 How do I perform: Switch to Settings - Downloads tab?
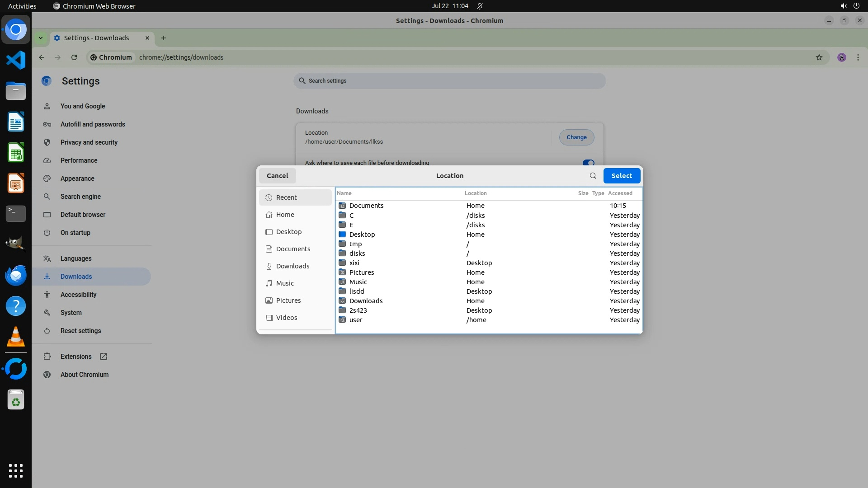pos(96,38)
